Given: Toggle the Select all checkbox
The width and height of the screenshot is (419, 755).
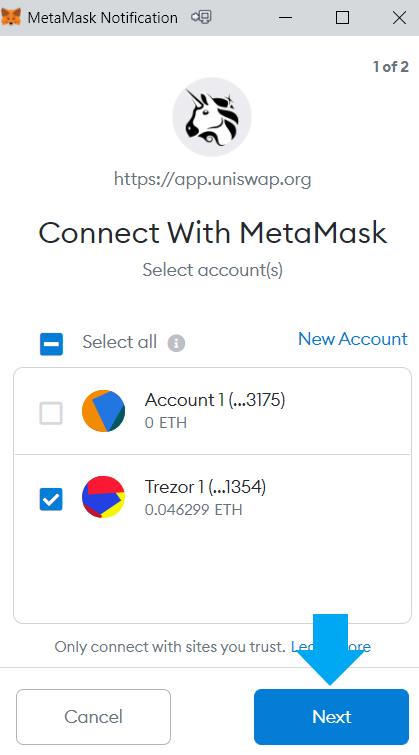Looking at the screenshot, I should 51,344.
